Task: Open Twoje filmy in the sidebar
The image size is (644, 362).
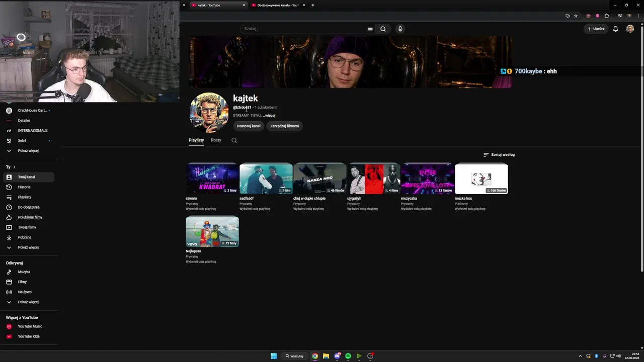Action: (29, 227)
